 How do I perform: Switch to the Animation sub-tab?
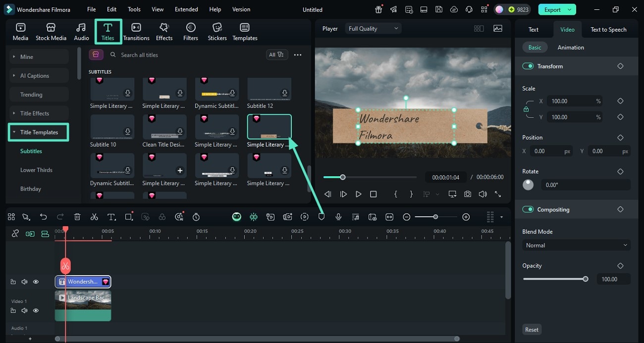tap(571, 48)
